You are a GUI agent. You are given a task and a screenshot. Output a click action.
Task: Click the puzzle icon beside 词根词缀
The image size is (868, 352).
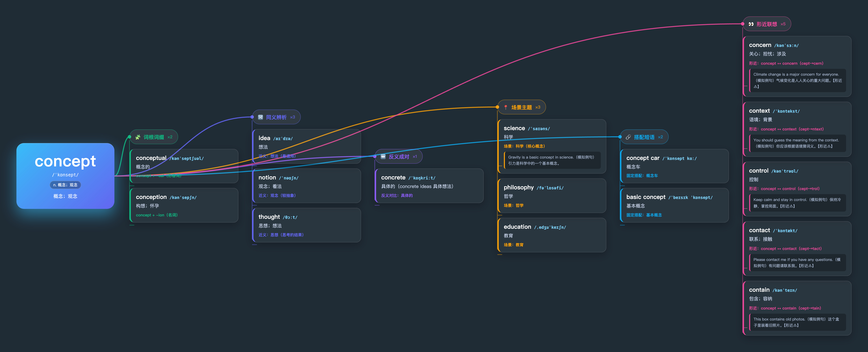(138, 137)
